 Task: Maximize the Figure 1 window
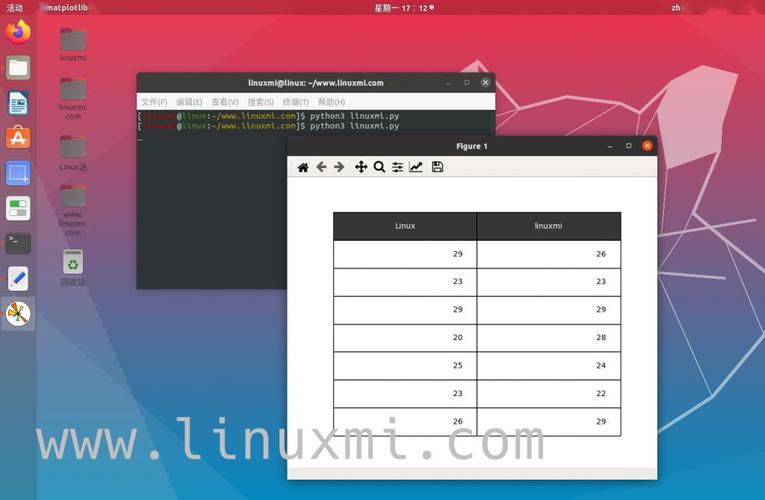tap(628, 145)
